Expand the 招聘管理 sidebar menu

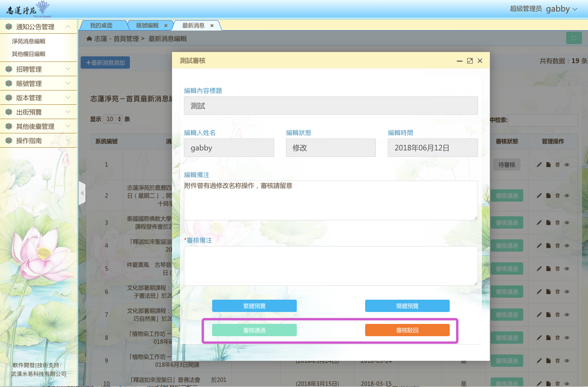coord(38,69)
